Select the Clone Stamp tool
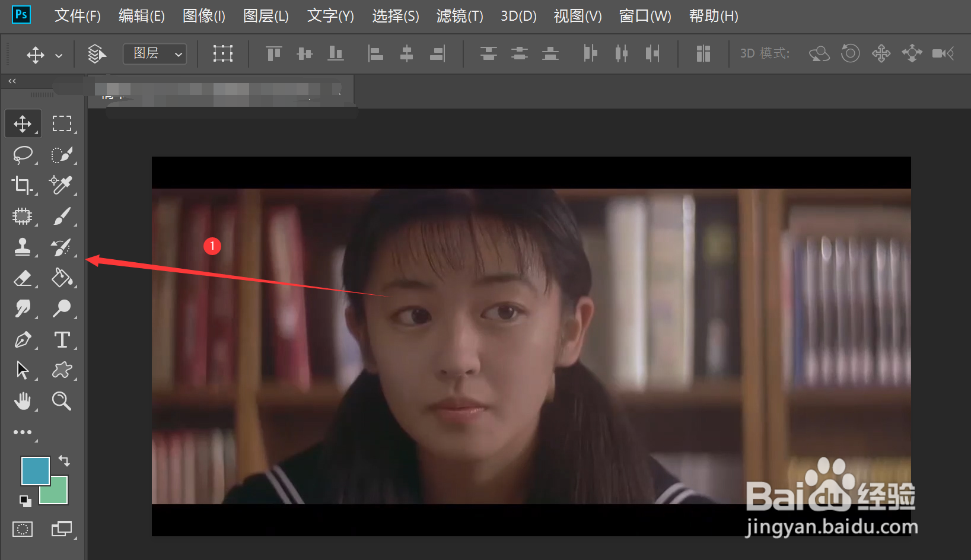The width and height of the screenshot is (971, 560). tap(23, 247)
